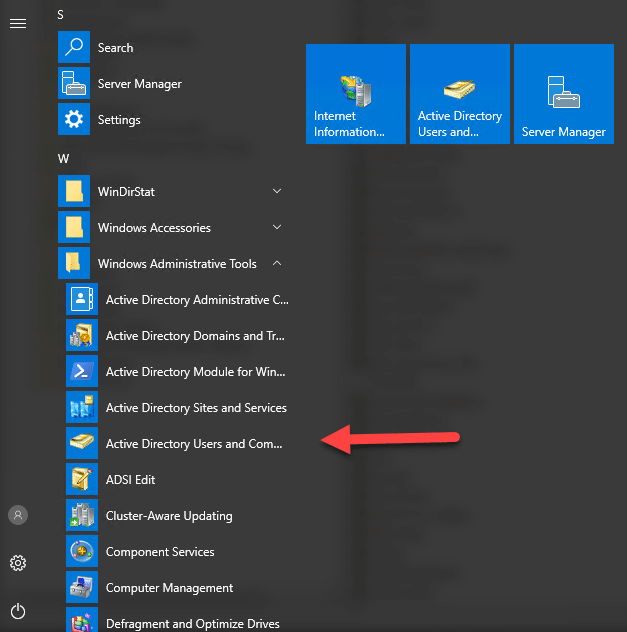Click the Search magnifier icon

(74, 47)
